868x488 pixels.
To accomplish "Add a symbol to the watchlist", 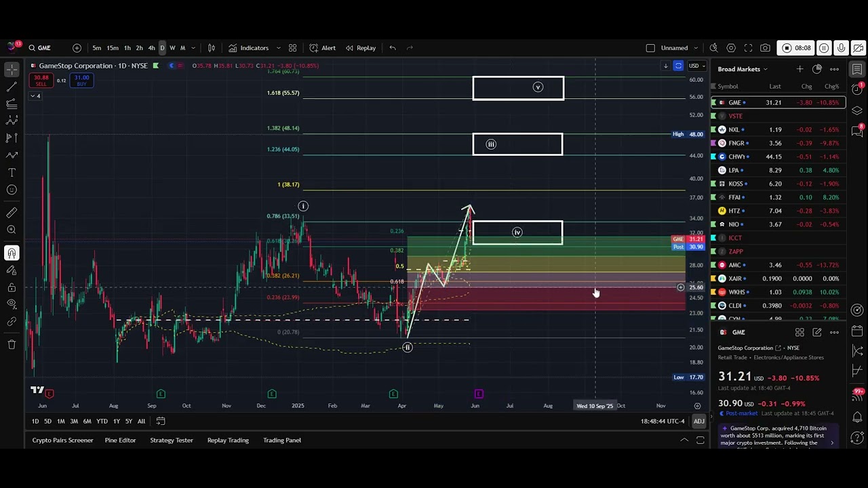I will [x=800, y=69].
